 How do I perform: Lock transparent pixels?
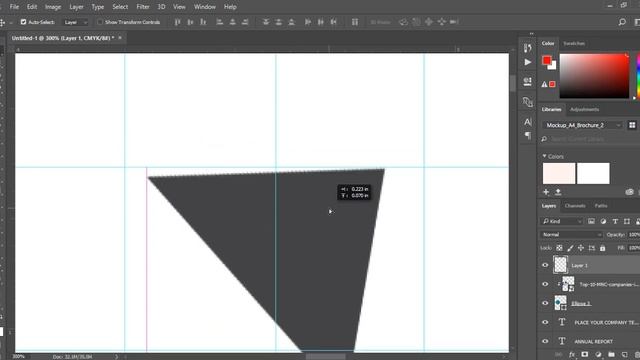[x=559, y=248]
